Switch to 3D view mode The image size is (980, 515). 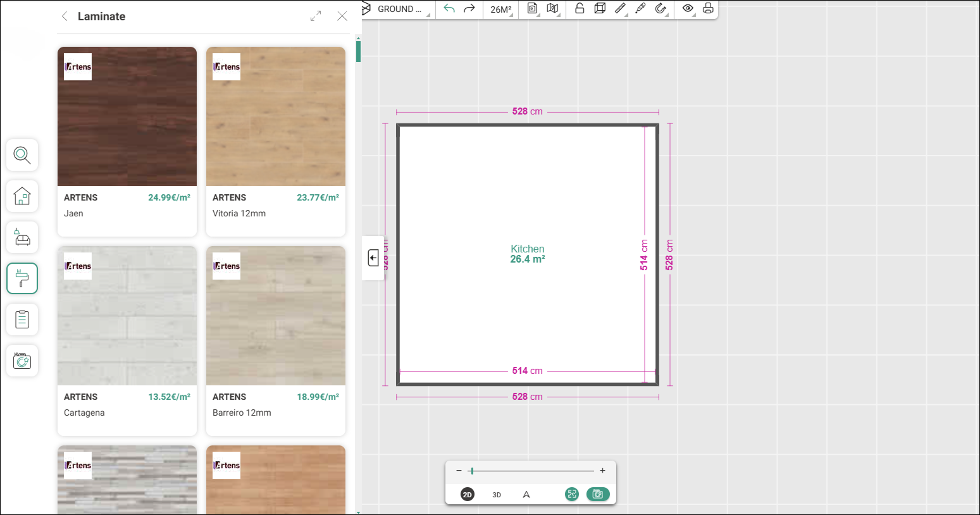[x=497, y=495]
